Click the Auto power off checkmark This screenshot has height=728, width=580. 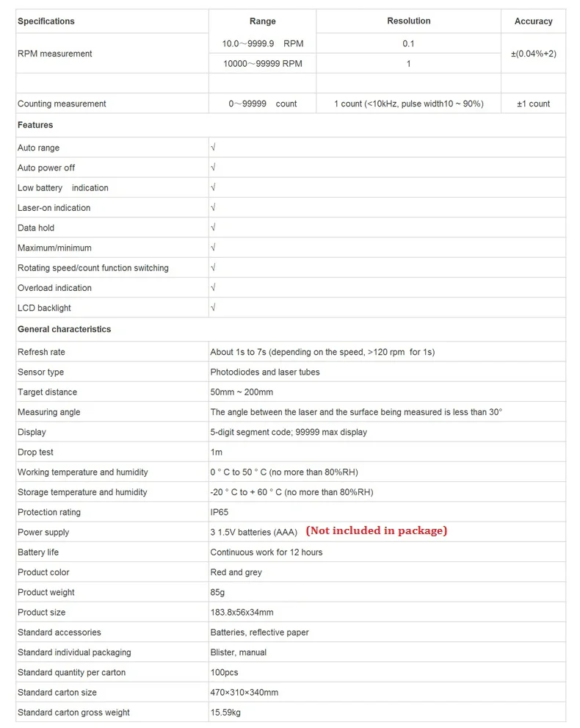click(213, 167)
